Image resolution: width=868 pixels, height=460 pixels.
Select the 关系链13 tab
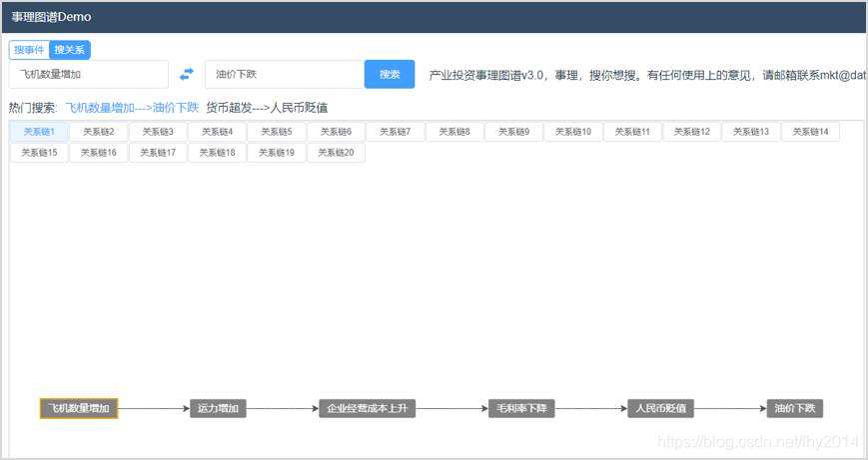[751, 132]
